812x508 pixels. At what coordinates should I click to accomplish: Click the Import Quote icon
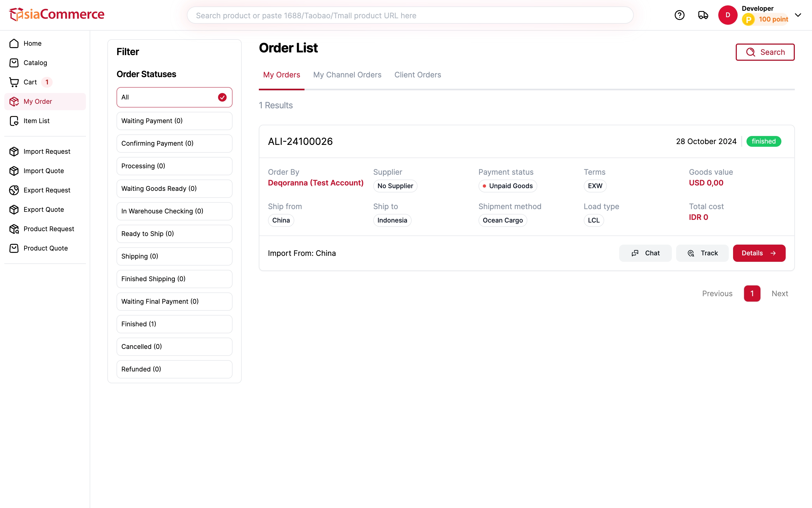coord(14,171)
